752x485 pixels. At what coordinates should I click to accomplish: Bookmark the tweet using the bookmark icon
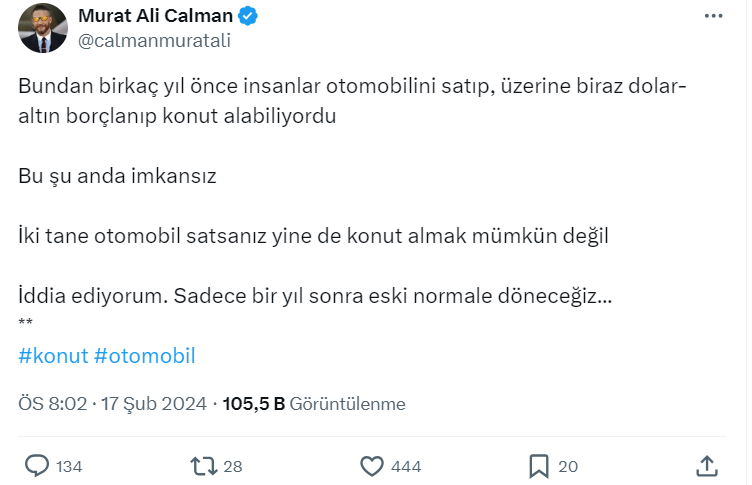point(539,465)
